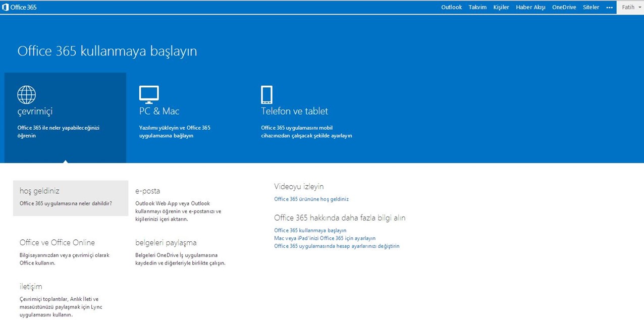Open OneDrive from the top navigation
Viewport: 644px width, 320px height.
pos(564,7)
